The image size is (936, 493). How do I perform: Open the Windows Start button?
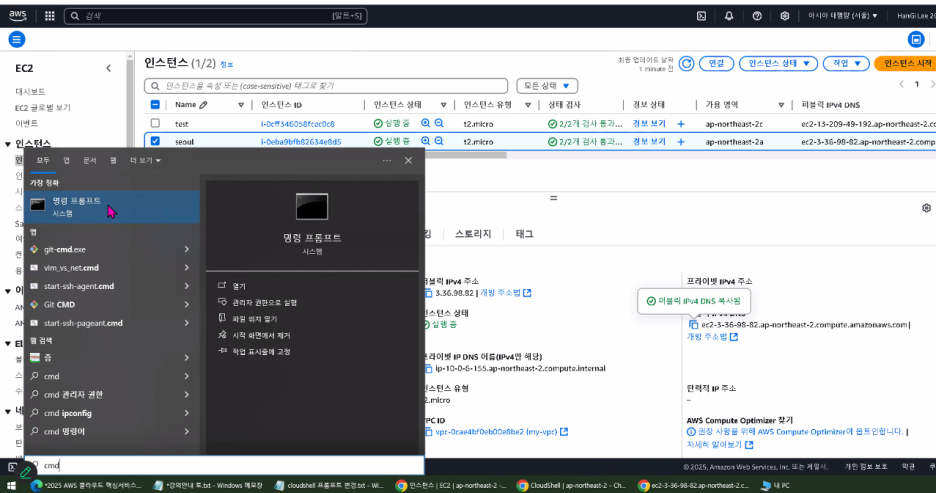point(11,485)
